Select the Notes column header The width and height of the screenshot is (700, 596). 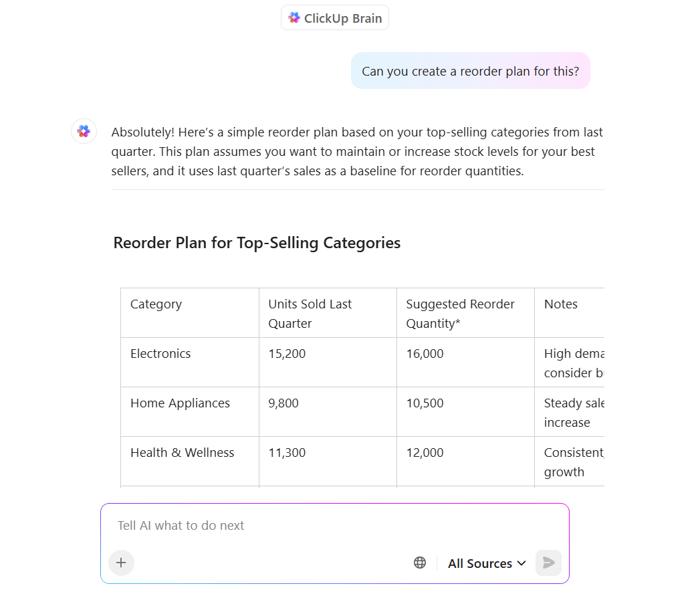(561, 304)
